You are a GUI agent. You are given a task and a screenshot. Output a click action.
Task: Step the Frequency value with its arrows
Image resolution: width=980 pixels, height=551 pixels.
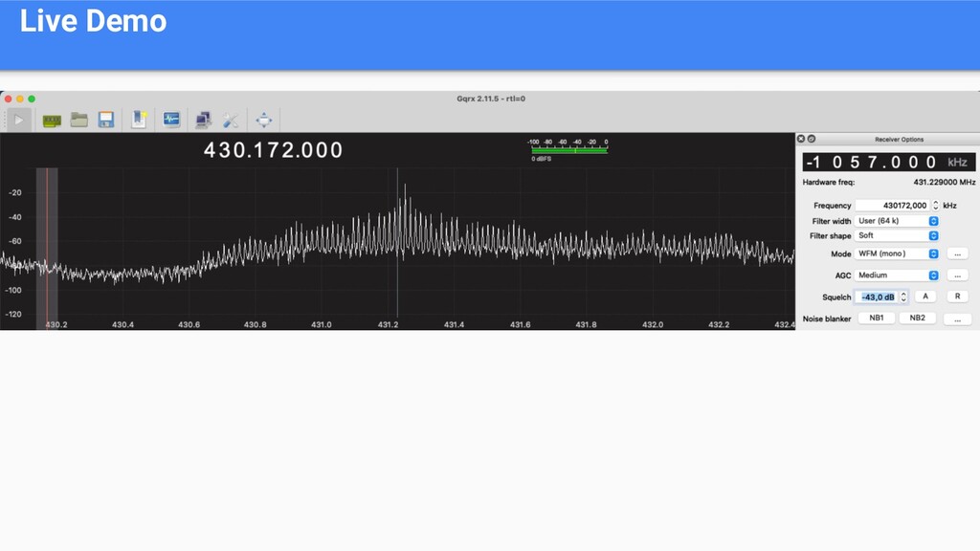(936, 205)
